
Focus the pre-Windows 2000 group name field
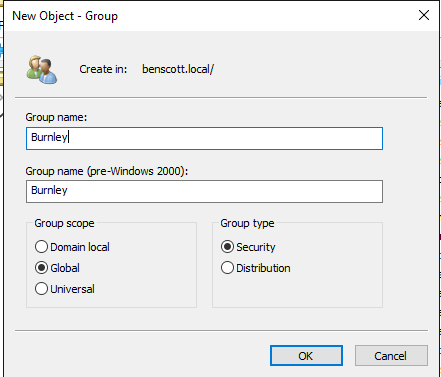click(x=204, y=191)
